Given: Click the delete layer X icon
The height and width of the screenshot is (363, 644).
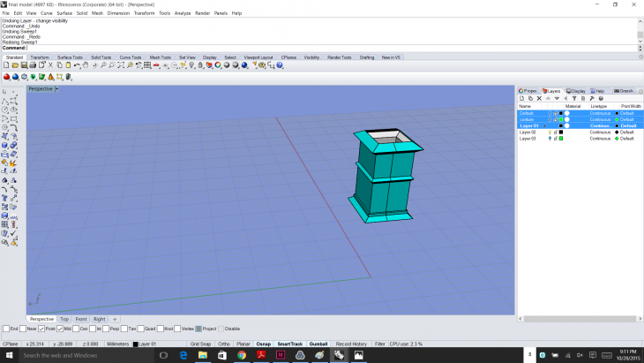Looking at the screenshot, I should click(539, 98).
